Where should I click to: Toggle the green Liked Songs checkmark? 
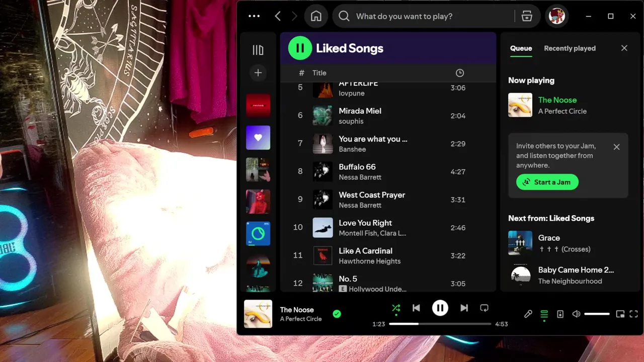(x=337, y=314)
